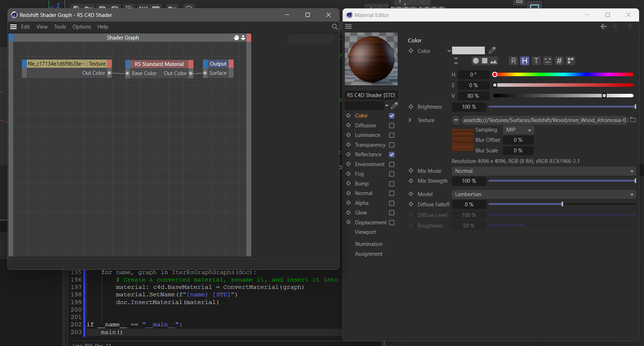Open the texture options dropdown arrow button
The height and width of the screenshot is (346, 644).
pyautogui.click(x=456, y=120)
